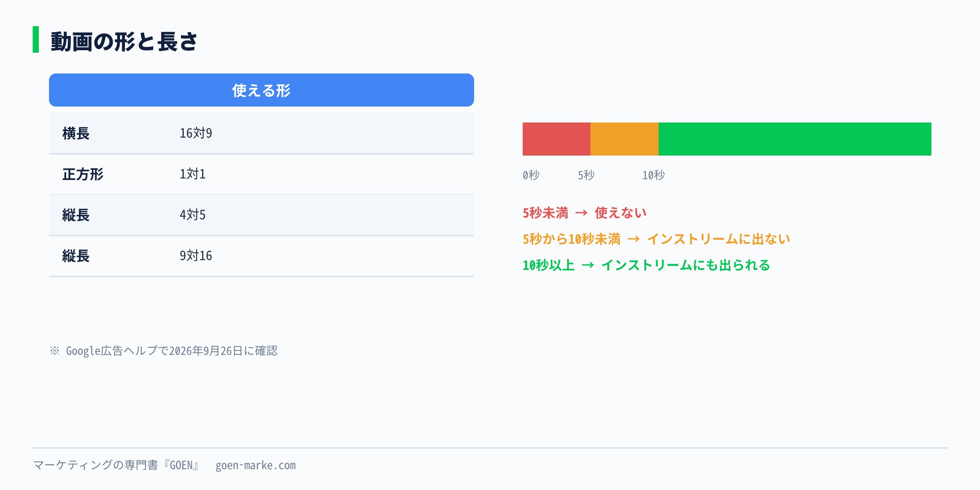Click the 4対5 ratio value

click(193, 215)
